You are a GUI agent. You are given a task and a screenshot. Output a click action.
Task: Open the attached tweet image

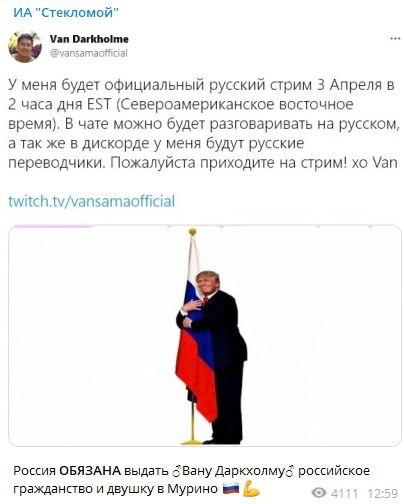coord(205,336)
